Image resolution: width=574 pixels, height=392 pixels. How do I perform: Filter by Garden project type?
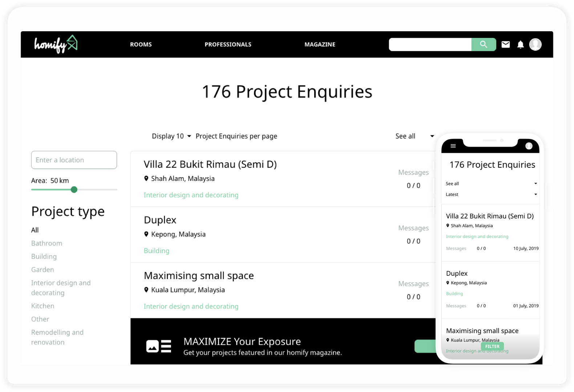[43, 270]
